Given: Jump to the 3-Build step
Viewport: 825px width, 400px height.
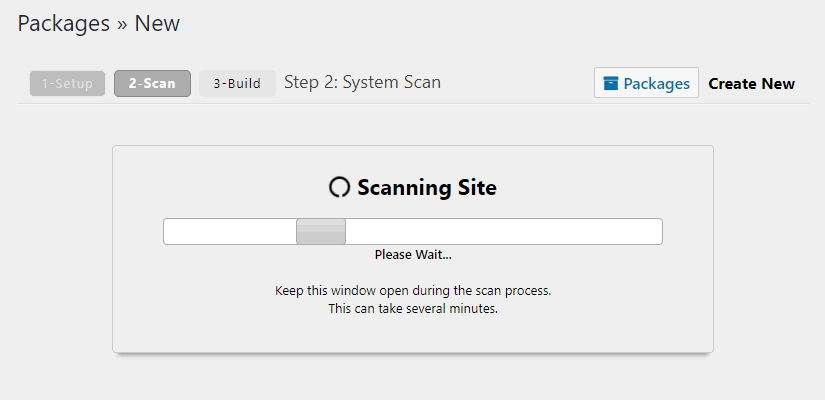Looking at the screenshot, I should tap(237, 83).
